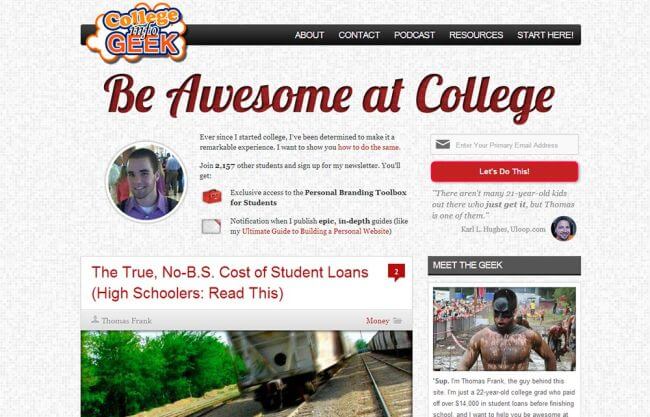Open the Ultimate Guide to Building a Personal Website link
The height and width of the screenshot is (417, 650).
point(315,231)
